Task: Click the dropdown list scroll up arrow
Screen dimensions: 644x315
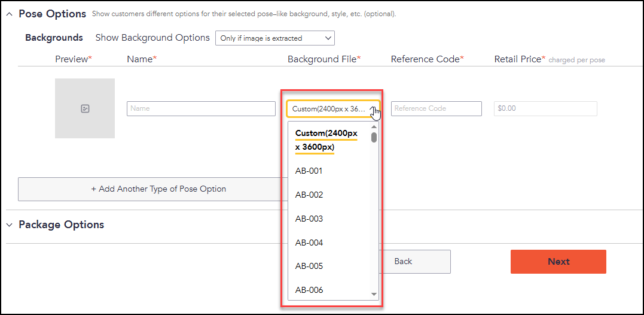Action: pyautogui.click(x=374, y=126)
